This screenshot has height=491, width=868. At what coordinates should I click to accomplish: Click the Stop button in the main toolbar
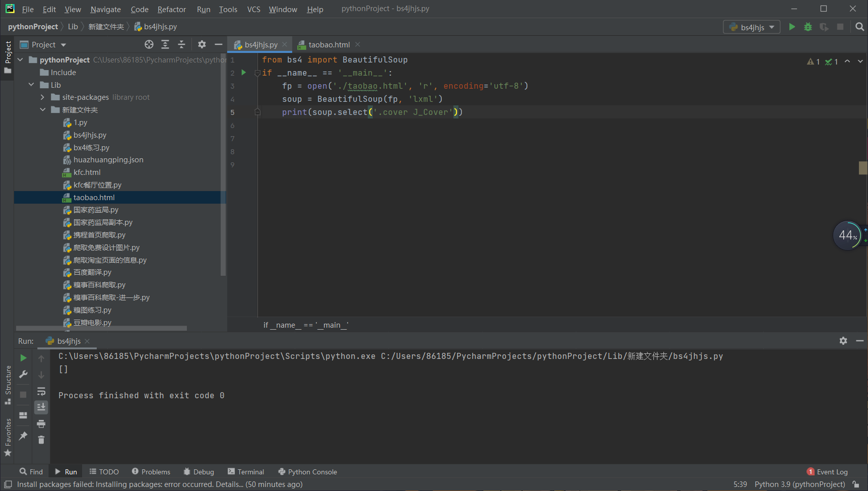click(840, 27)
